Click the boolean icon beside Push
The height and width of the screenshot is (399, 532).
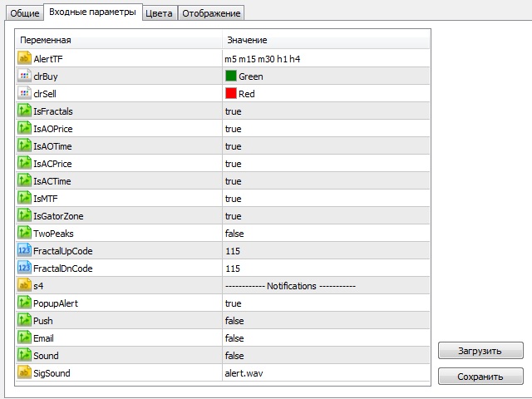point(24,320)
